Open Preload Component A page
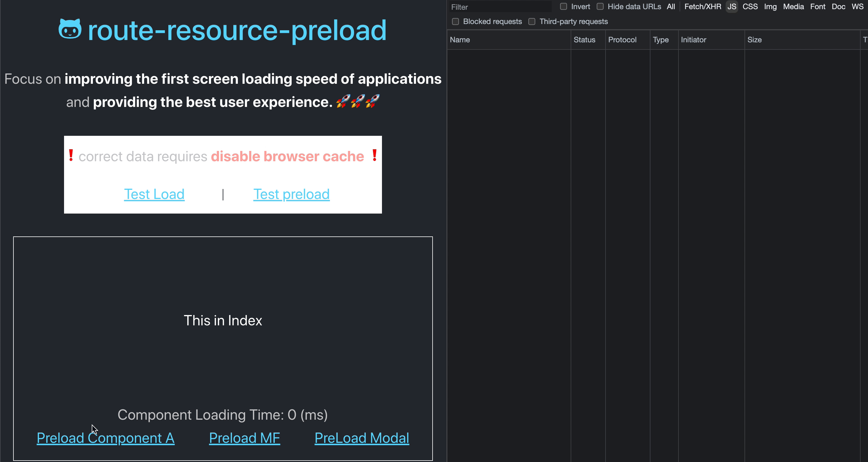 click(105, 438)
